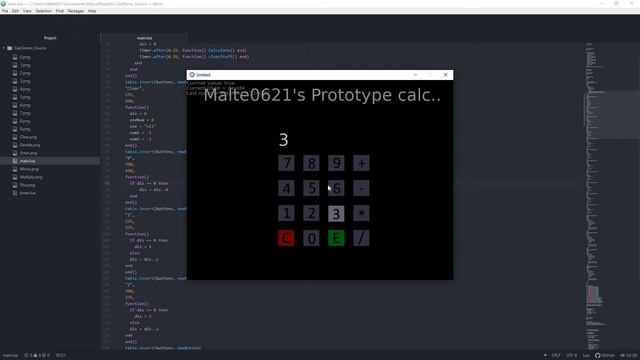Screen dimensions: 640x360
Task: Open the File menu
Action: click(5, 11)
